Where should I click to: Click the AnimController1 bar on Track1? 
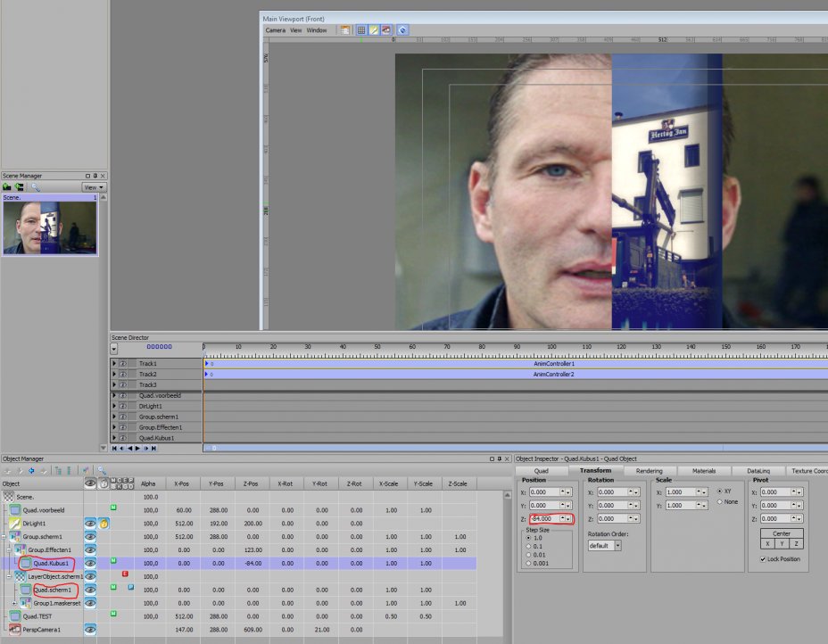coord(553,364)
